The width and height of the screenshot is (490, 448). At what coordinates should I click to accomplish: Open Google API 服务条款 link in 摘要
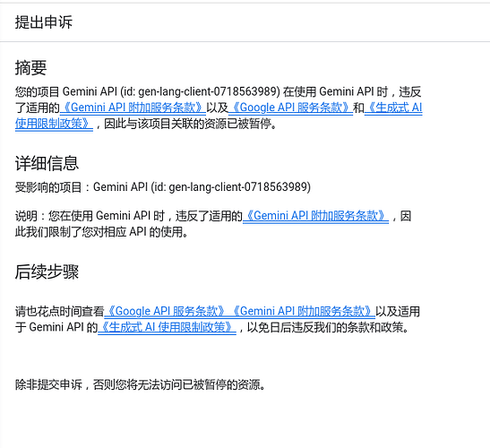(290, 108)
